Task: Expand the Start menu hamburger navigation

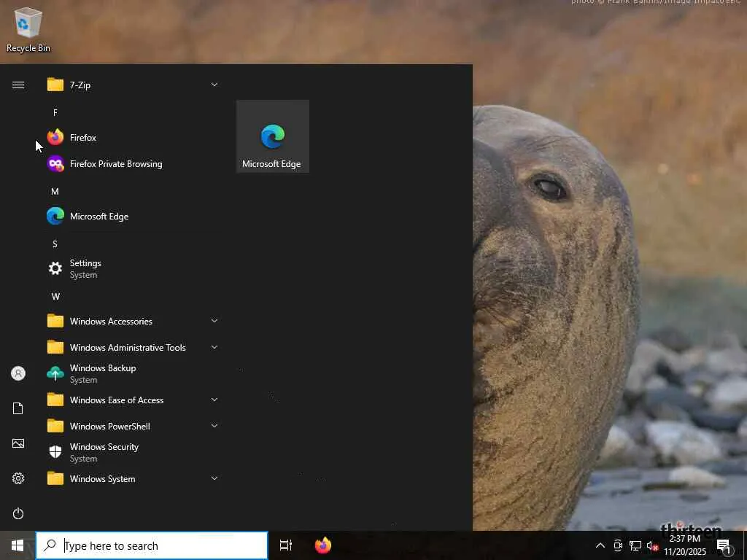Action: 18,85
